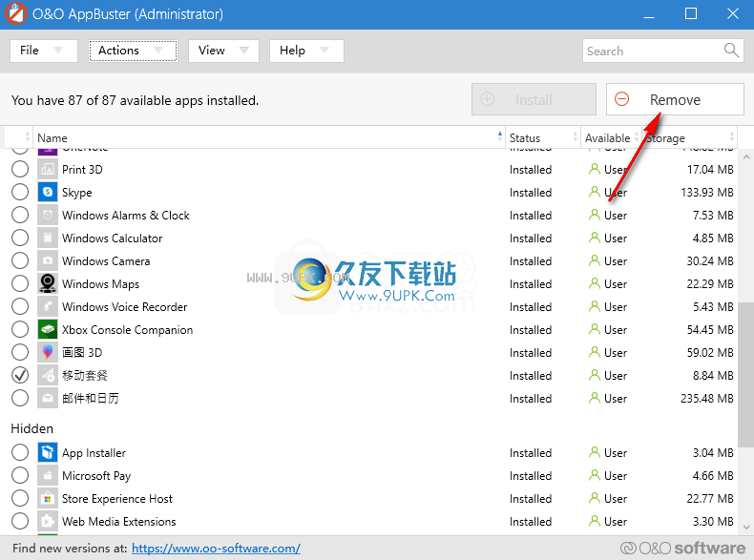Click the user icon in Windows Maps row
Screen dimensions: 754x560
(595, 283)
